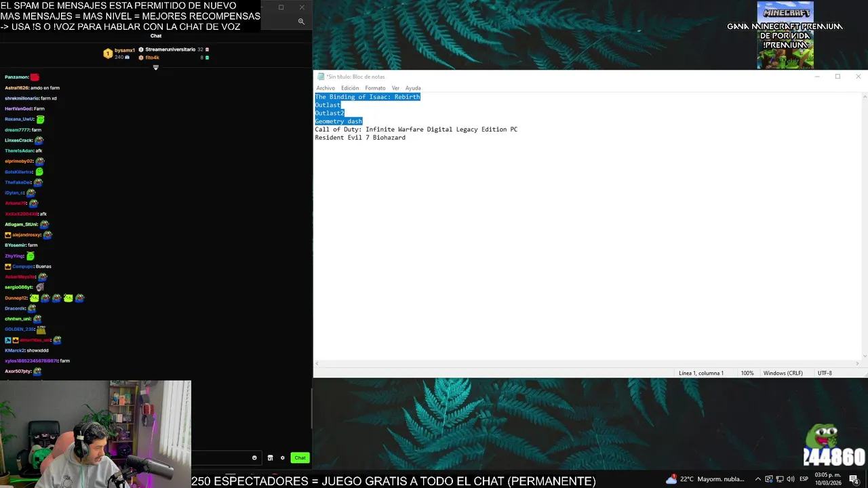Click 'UTF-8' encoding status entry

pyautogui.click(x=825, y=373)
